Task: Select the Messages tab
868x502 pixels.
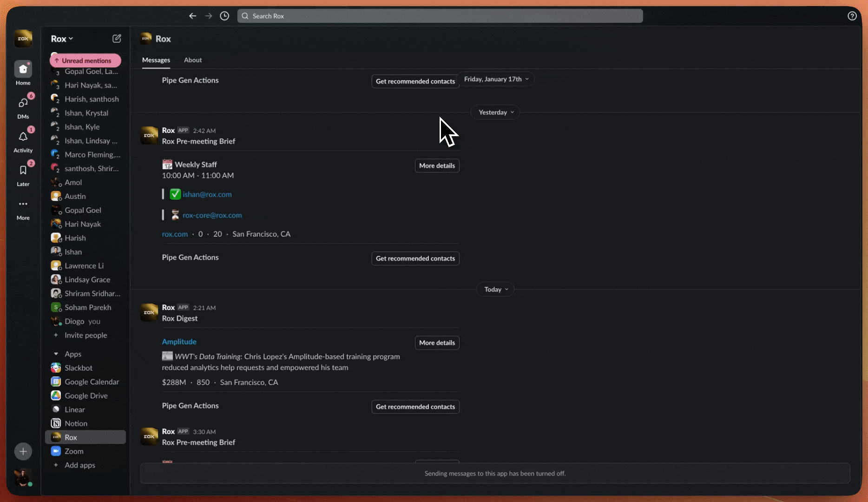Action: click(156, 60)
